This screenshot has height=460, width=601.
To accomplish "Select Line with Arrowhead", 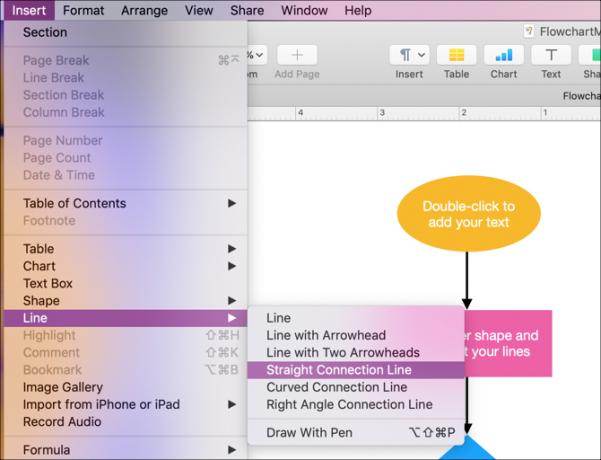I will coord(356,335).
